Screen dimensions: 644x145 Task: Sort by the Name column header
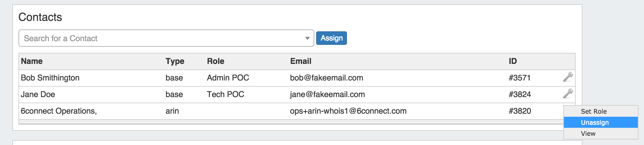point(32,61)
